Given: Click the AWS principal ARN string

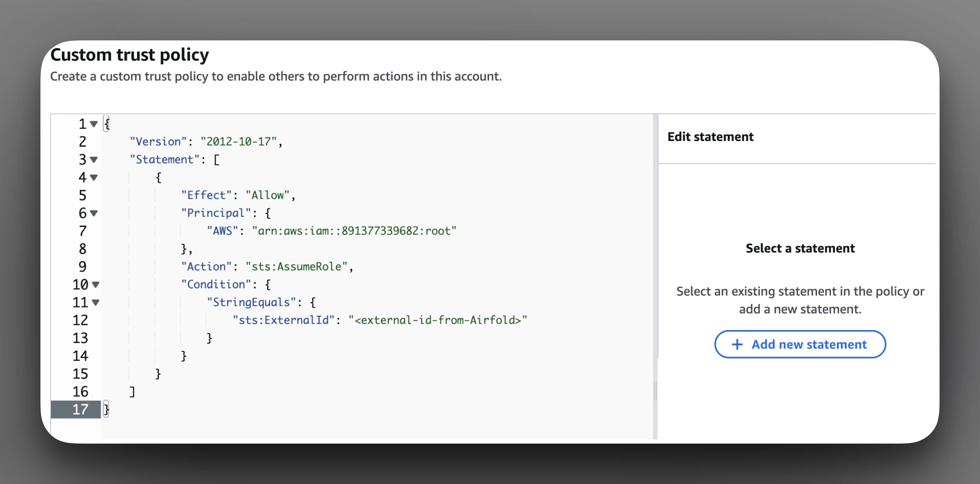Looking at the screenshot, I should tap(354, 231).
